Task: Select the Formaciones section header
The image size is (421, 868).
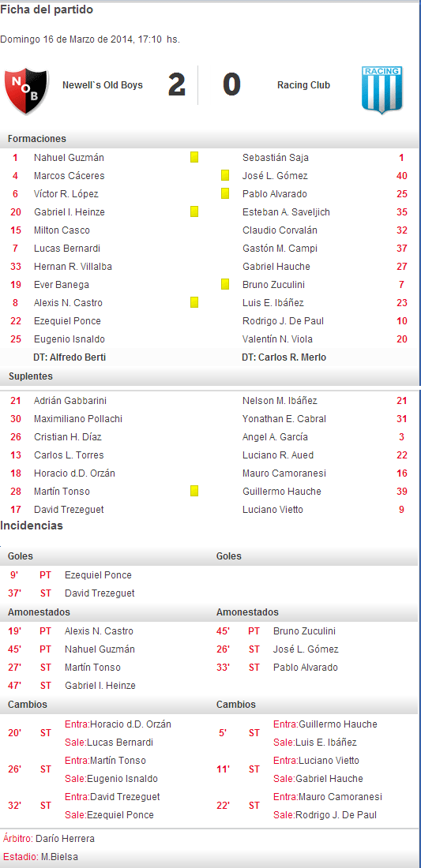Action: pyautogui.click(x=37, y=139)
